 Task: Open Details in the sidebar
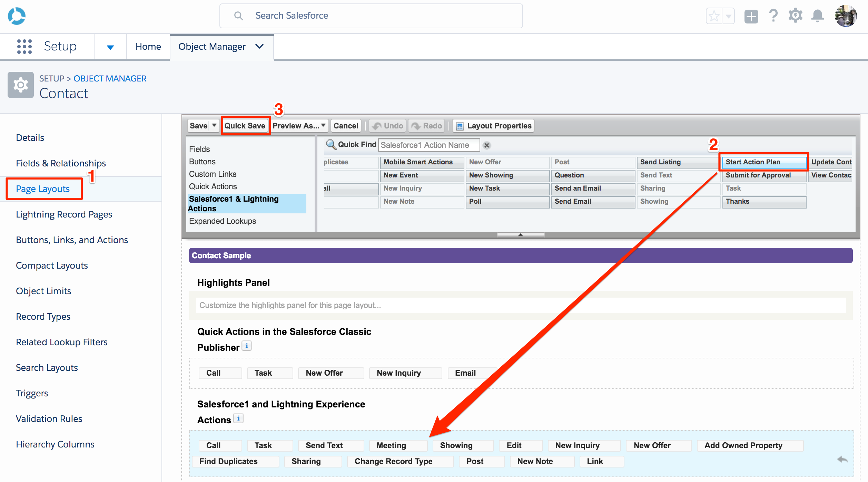tap(30, 138)
